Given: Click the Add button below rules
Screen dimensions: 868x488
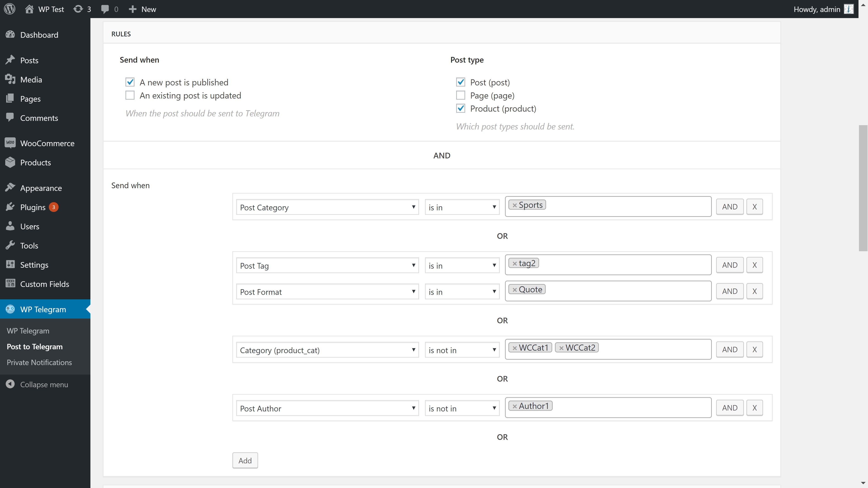Looking at the screenshot, I should click(x=245, y=460).
